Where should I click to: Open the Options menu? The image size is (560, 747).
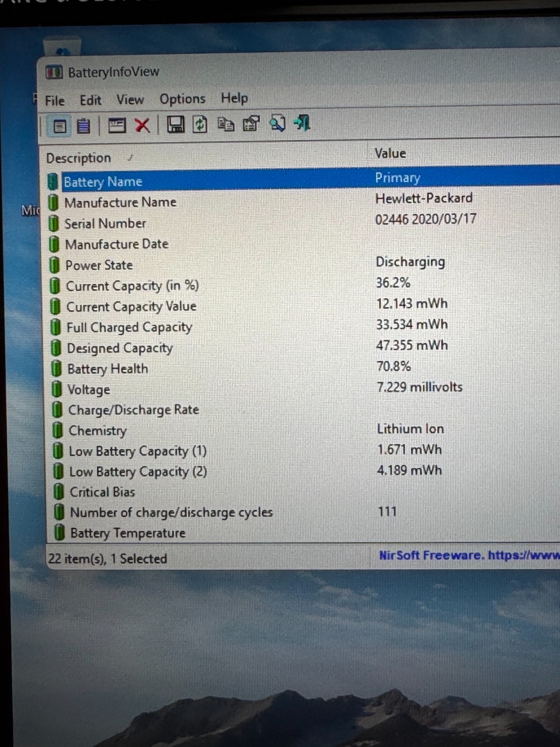(x=182, y=99)
